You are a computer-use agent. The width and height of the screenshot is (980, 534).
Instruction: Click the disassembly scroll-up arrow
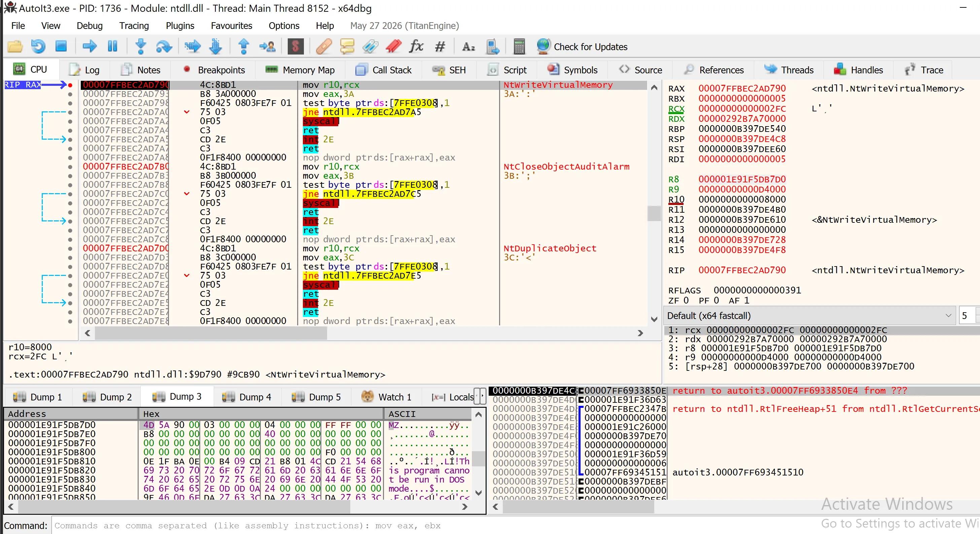point(654,87)
